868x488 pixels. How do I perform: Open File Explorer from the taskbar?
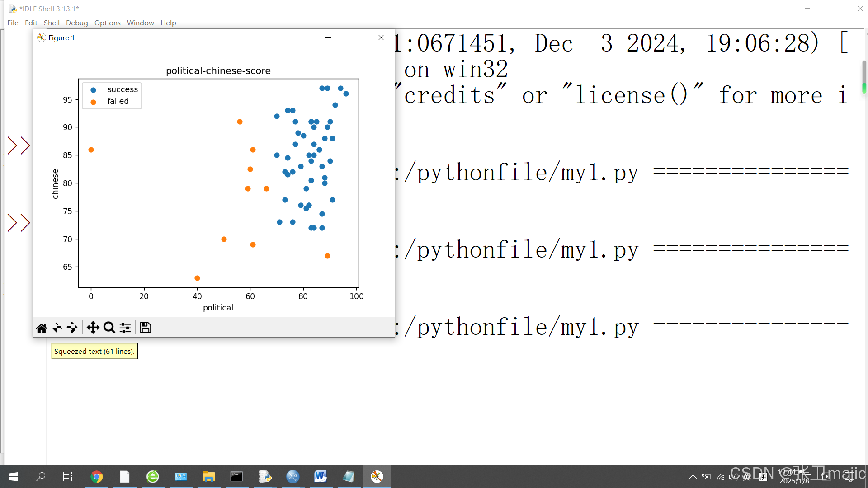click(x=208, y=476)
